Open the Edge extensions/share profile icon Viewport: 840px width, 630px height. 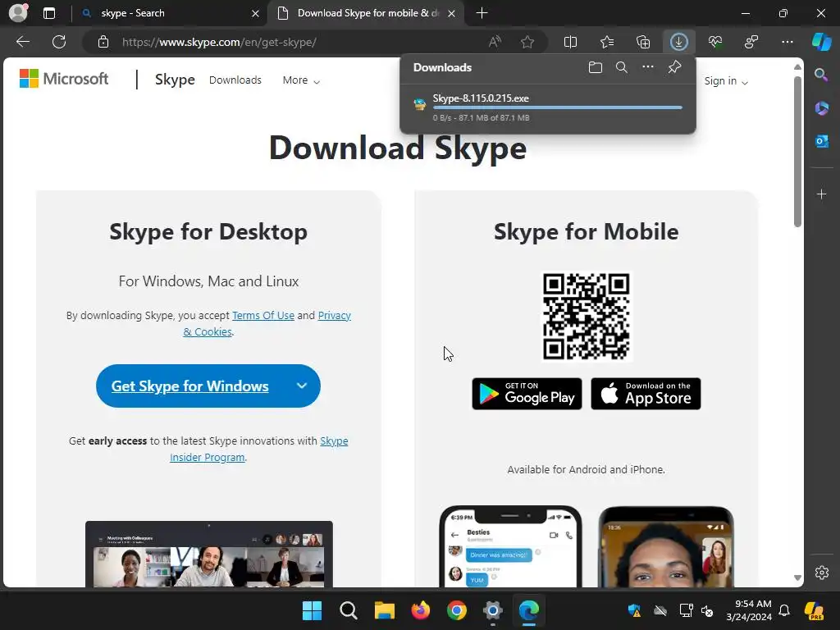751,42
